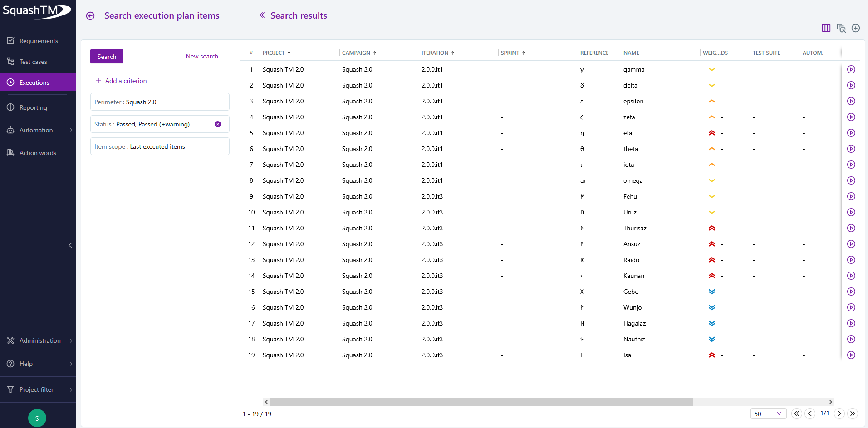Open the Project filter menu
868x428 pixels.
[x=36, y=389]
